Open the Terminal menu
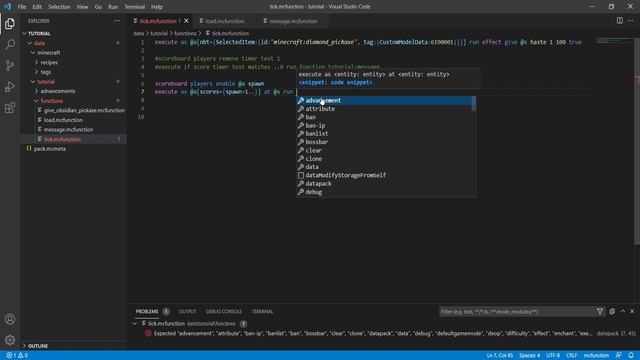 [x=135, y=7]
